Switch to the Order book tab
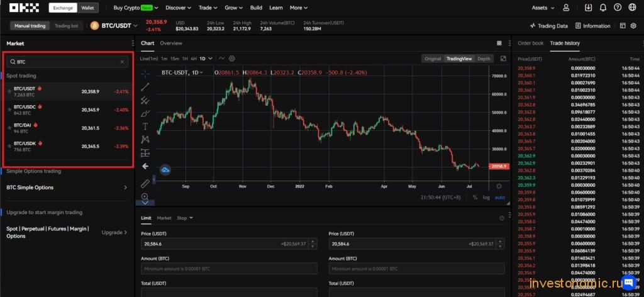Viewport: 644px width, 297px height. tap(530, 43)
